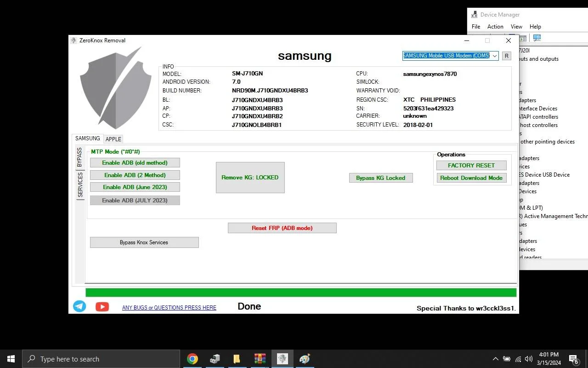This screenshot has width=588, height=368.
Task: Close the ZeroKnox Removal window
Action: click(x=509, y=40)
